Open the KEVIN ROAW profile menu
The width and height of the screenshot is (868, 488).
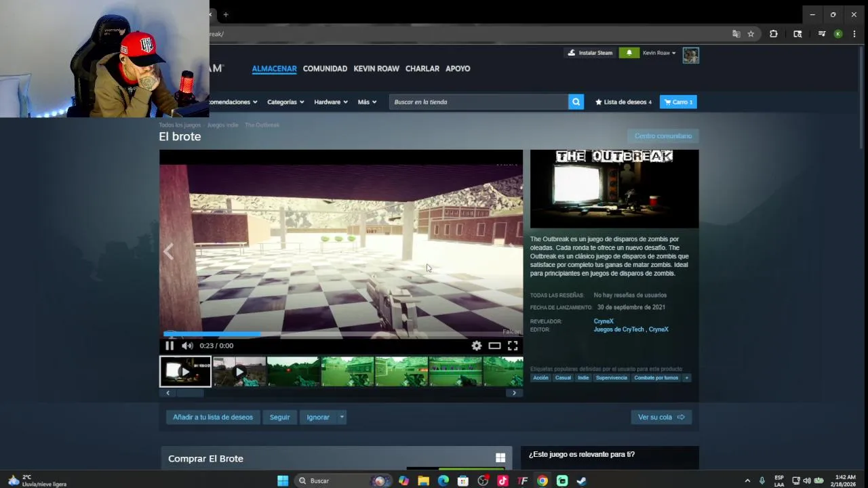376,68
